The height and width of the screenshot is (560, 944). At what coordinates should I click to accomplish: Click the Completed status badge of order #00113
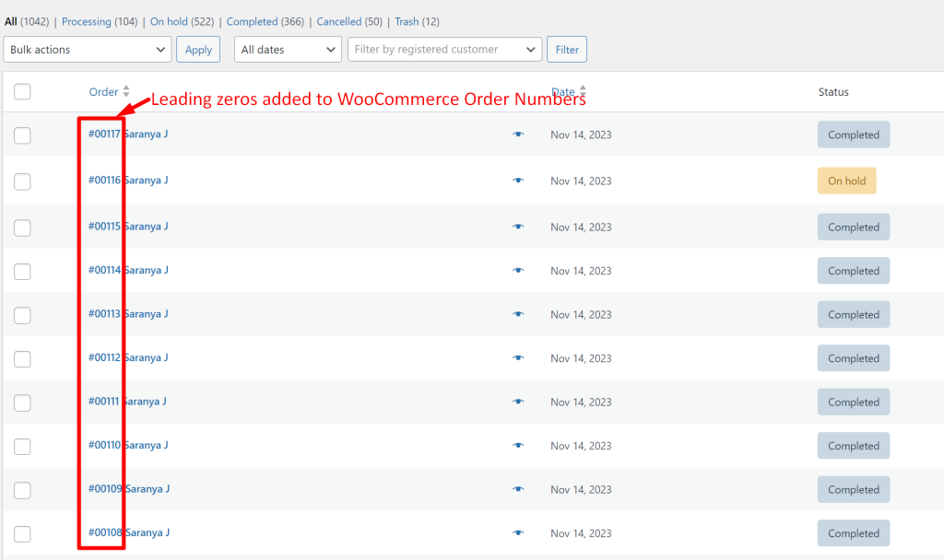pyautogui.click(x=853, y=315)
